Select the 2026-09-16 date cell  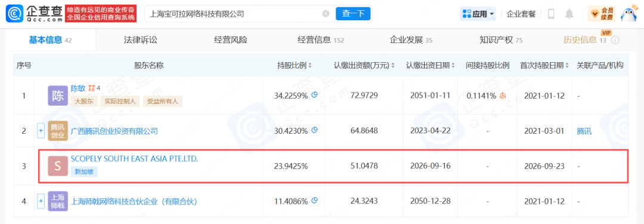point(431,166)
